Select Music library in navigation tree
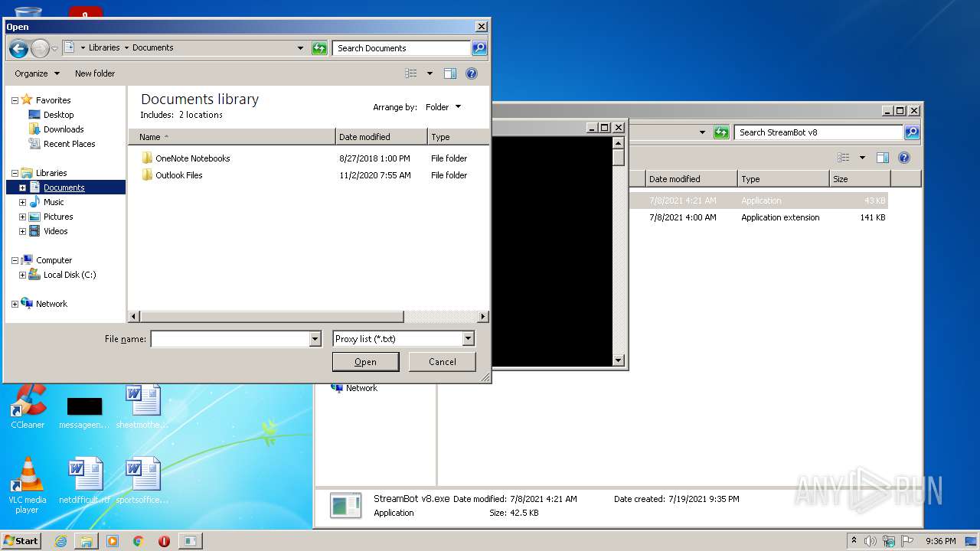The width and height of the screenshot is (980, 551). 54,202
